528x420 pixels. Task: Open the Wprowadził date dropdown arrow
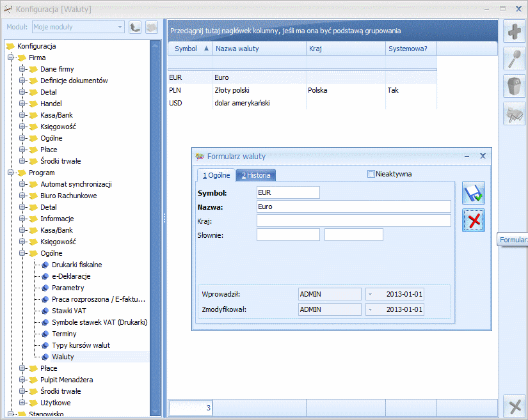point(370,294)
